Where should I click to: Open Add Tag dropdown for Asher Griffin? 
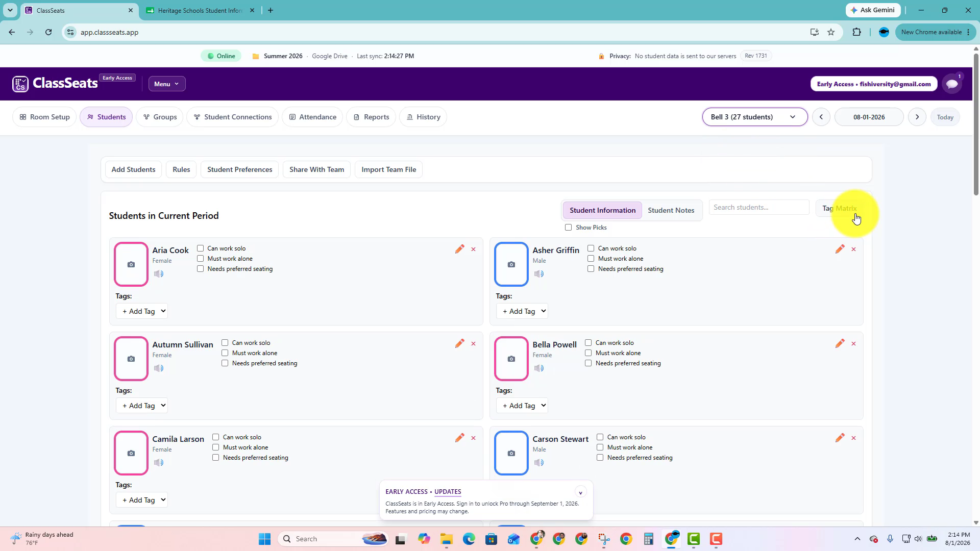522,311
